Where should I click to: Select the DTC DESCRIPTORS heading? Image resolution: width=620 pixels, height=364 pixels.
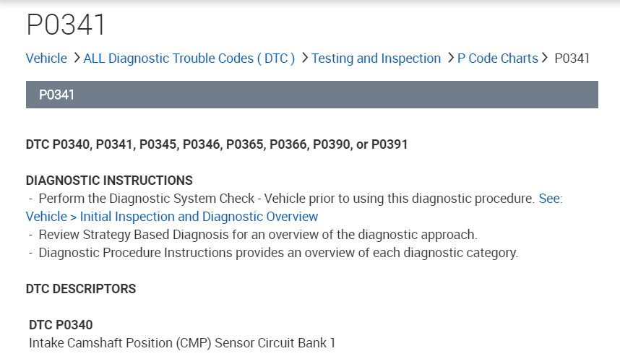tap(81, 289)
